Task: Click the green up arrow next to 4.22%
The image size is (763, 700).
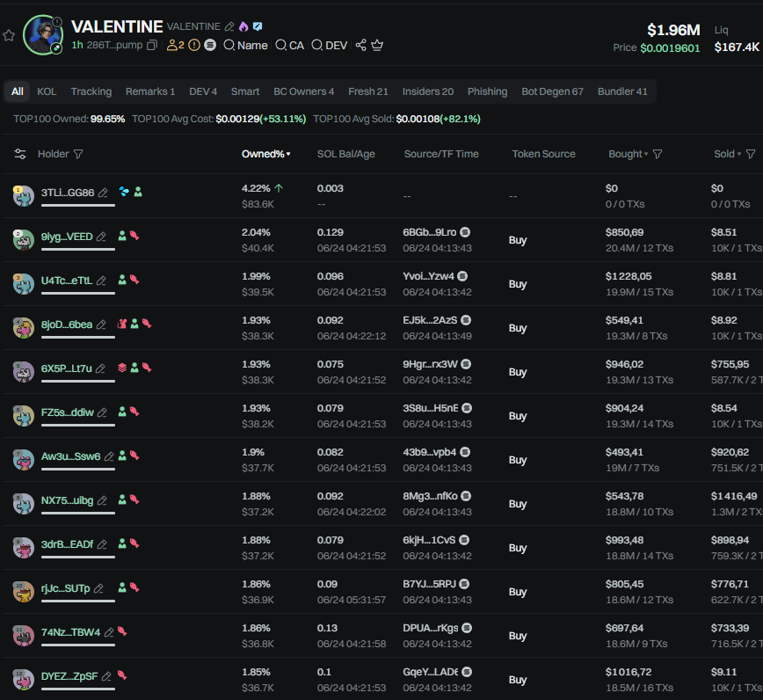Action: click(x=279, y=188)
